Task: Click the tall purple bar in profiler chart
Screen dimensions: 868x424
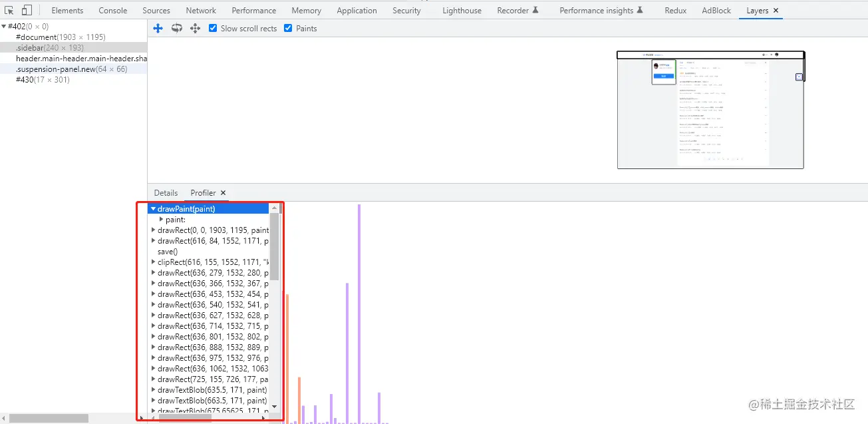Action: click(x=359, y=313)
